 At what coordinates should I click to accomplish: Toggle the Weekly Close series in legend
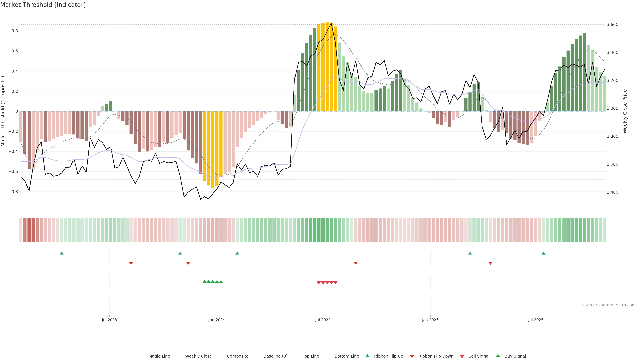coord(198,356)
